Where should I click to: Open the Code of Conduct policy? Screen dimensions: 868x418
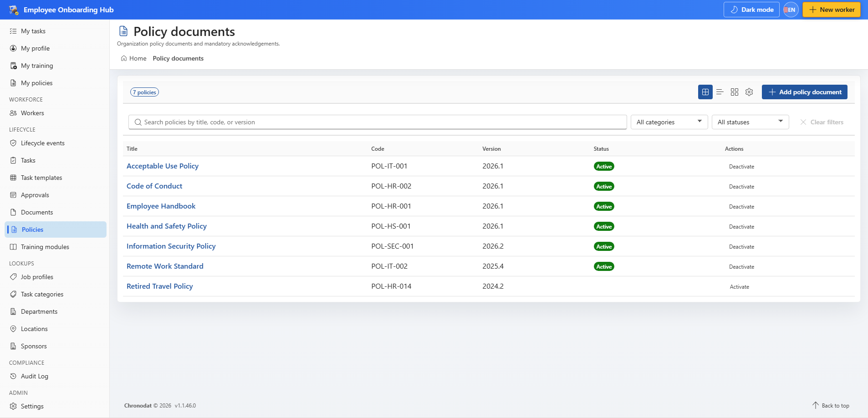154,186
